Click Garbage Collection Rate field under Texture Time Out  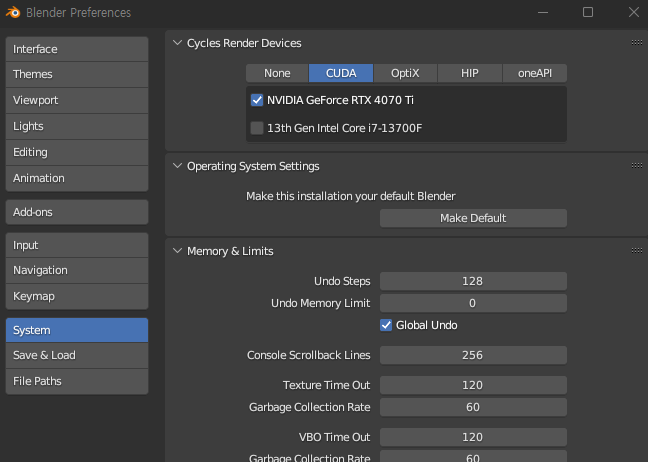[473, 407]
